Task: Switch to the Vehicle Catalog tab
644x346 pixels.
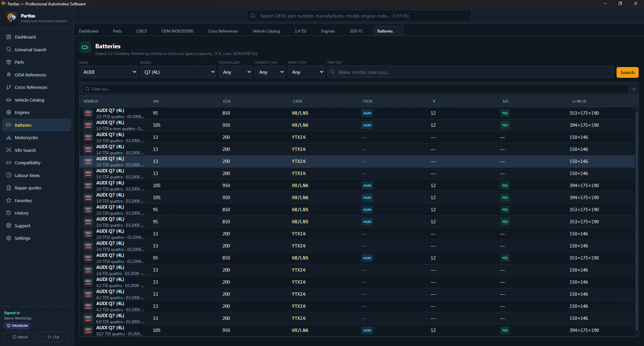Action: (x=266, y=31)
